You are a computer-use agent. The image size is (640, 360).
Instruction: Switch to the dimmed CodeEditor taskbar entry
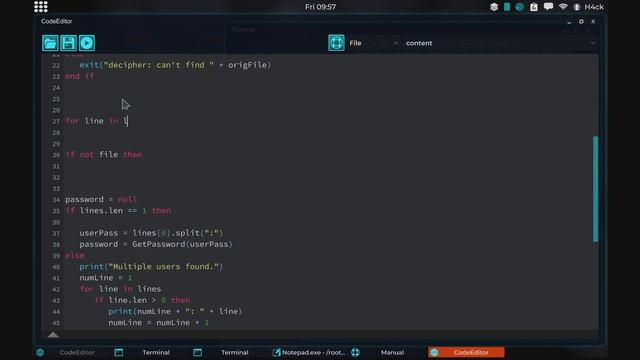pyautogui.click(x=77, y=352)
